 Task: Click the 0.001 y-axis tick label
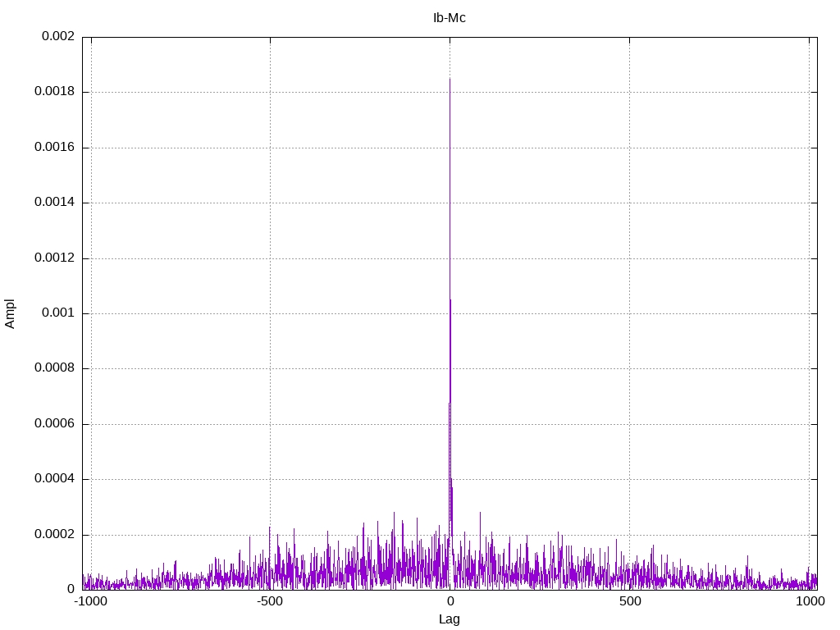tap(57, 313)
